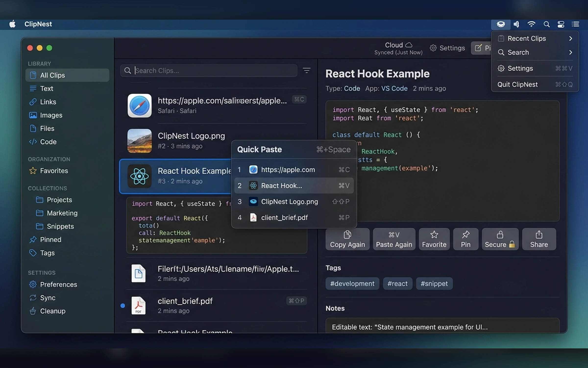Image resolution: width=588 pixels, height=368 pixels.
Task: Edit the Notes text box
Action: [x=442, y=326]
